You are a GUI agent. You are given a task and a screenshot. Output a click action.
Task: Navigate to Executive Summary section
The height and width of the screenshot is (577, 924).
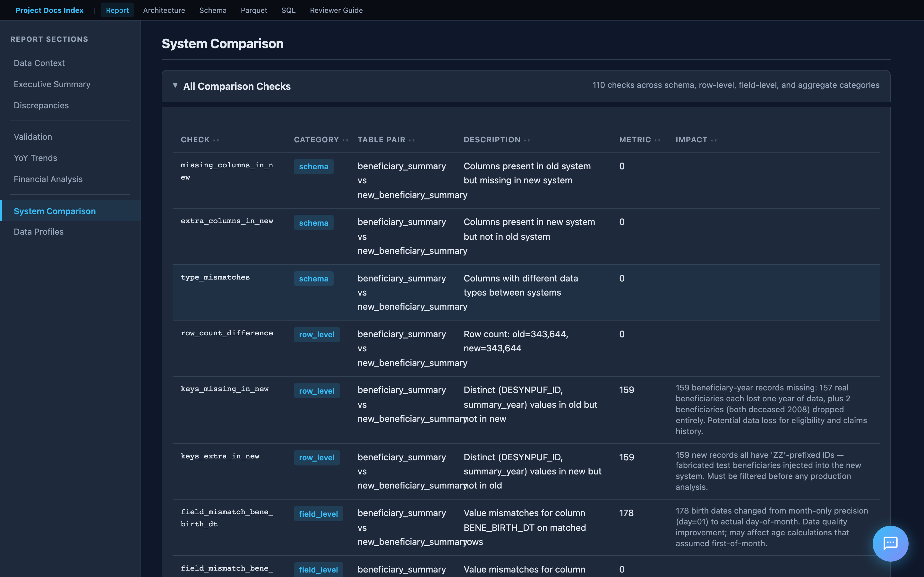tap(52, 84)
